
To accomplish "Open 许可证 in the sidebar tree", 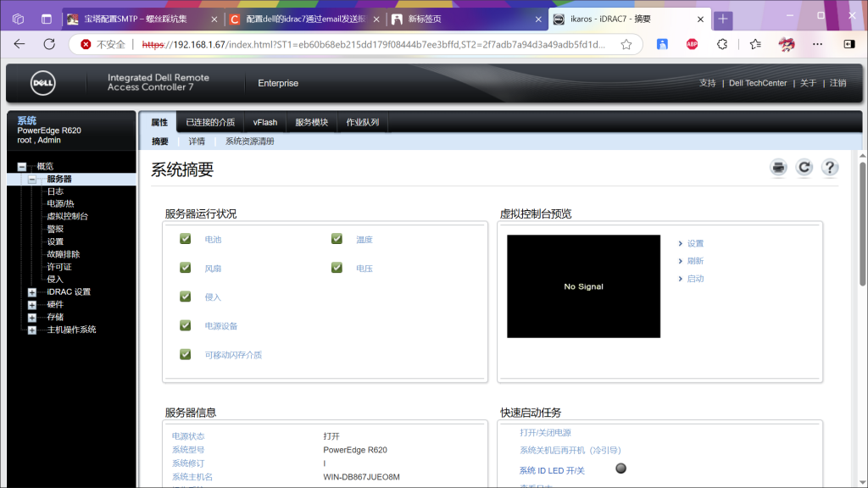I will coord(59,267).
